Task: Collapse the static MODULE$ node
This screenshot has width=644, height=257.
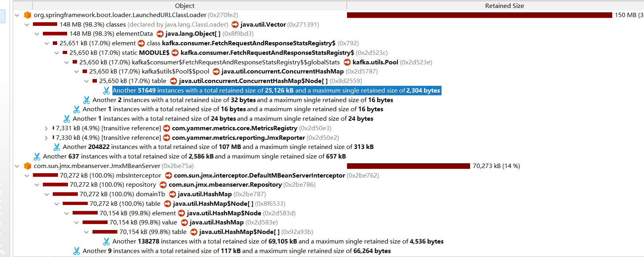Action: (56, 53)
